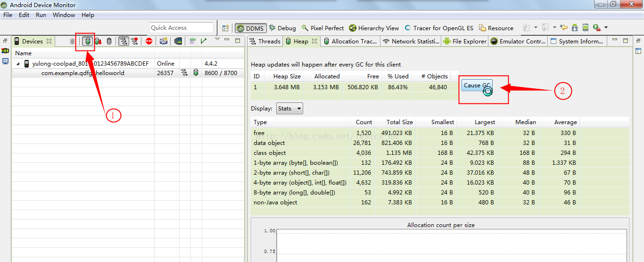Open the Previous Annotation dropdown arrow

tap(554, 28)
